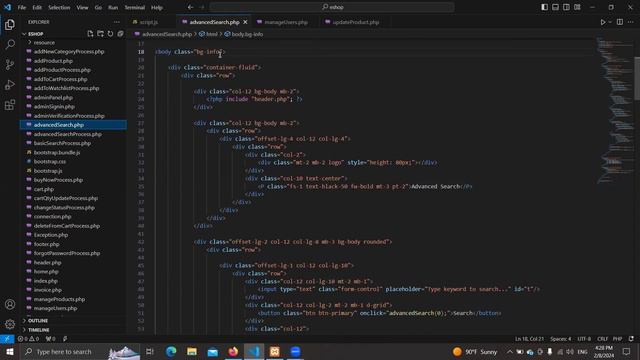This screenshot has height=360, width=640.
Task: Open Task View on taskbar
Action: (150, 351)
